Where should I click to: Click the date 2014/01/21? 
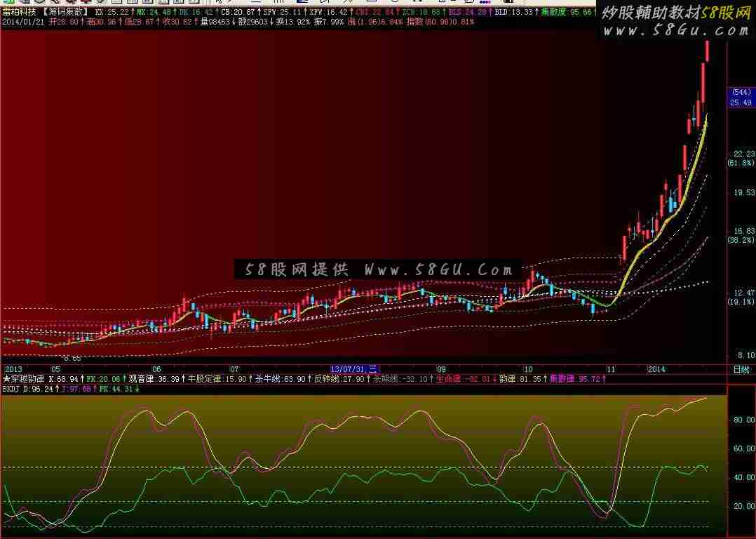coord(23,22)
